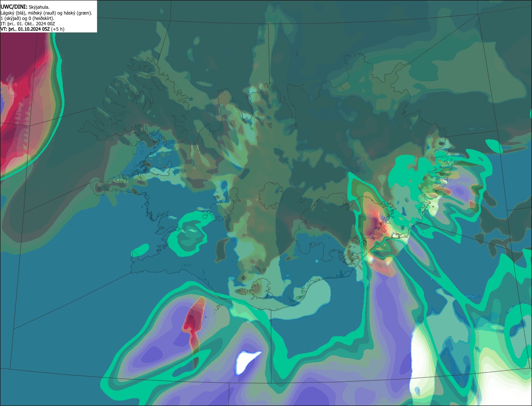Screen dimensions: 532x406
Task: Click the '1 (skýjað) og 0 (heiðskírt).' line
Action: click(x=27, y=18)
